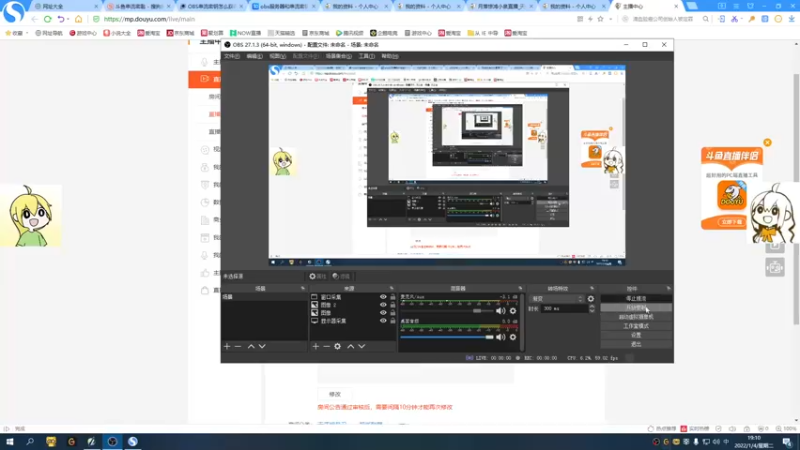Open the 桌面音频 audio settings gear
Image resolution: width=800 pixels, height=450 pixels.
click(513, 337)
